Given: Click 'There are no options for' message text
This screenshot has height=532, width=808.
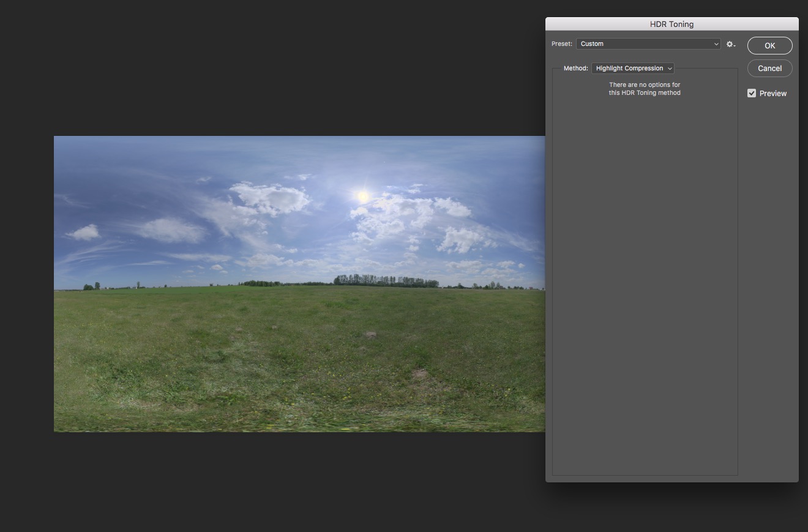Looking at the screenshot, I should (645, 84).
